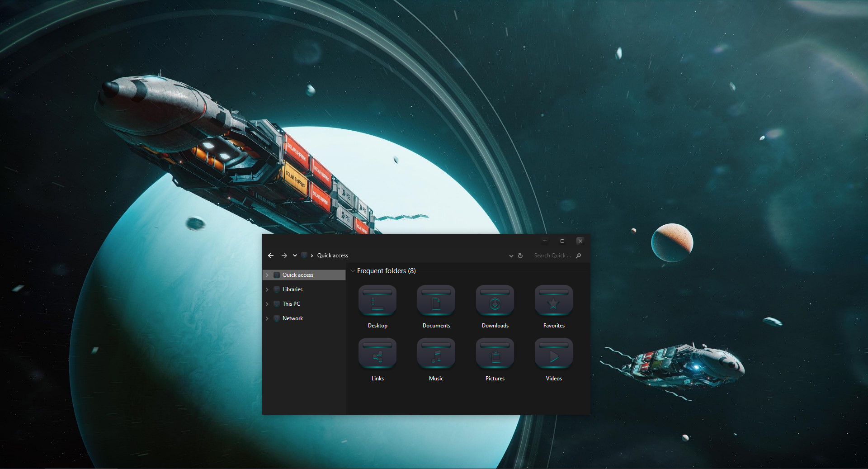Viewport: 868px width, 469px height.
Task: Expand the Network tree node
Action: 267,318
